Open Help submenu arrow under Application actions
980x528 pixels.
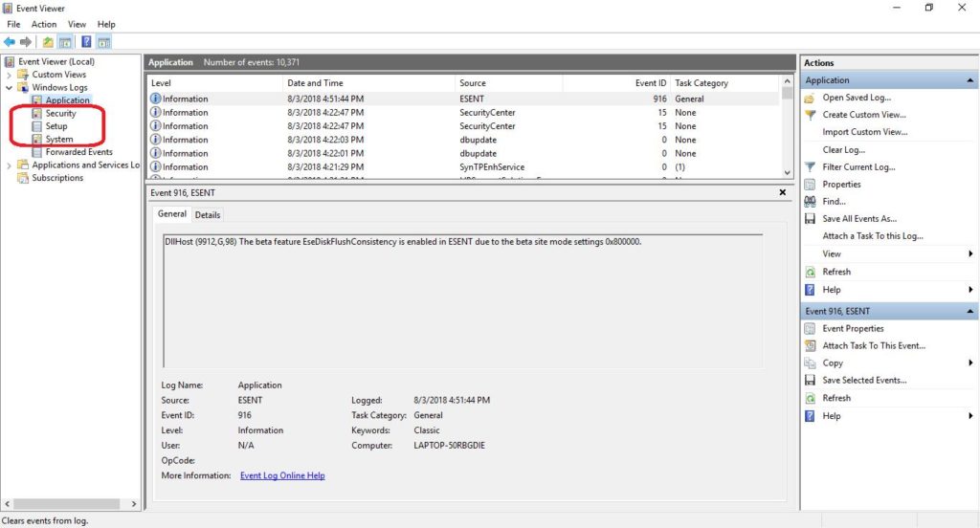tap(970, 289)
